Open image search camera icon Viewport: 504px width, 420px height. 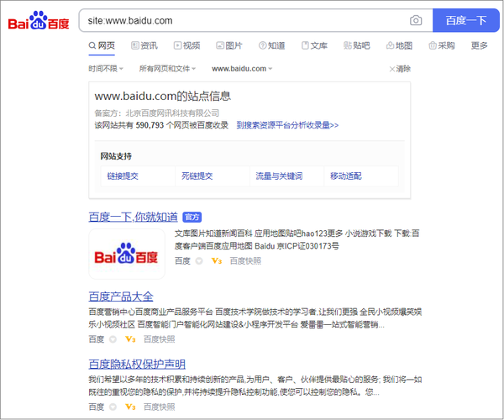pyautogui.click(x=416, y=20)
